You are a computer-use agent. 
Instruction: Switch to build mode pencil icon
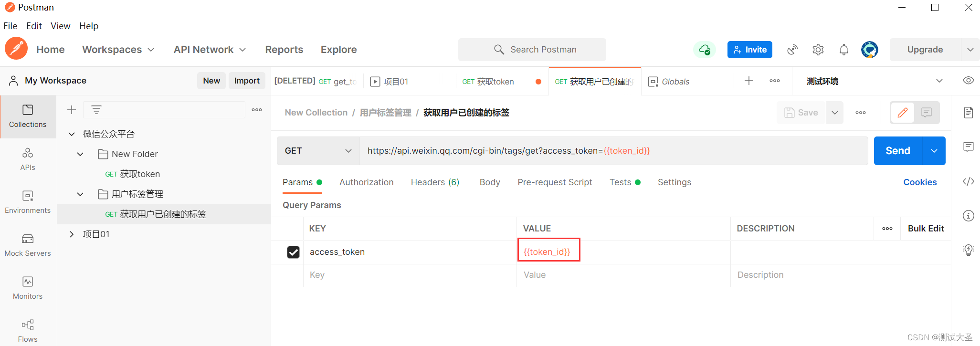[903, 113]
